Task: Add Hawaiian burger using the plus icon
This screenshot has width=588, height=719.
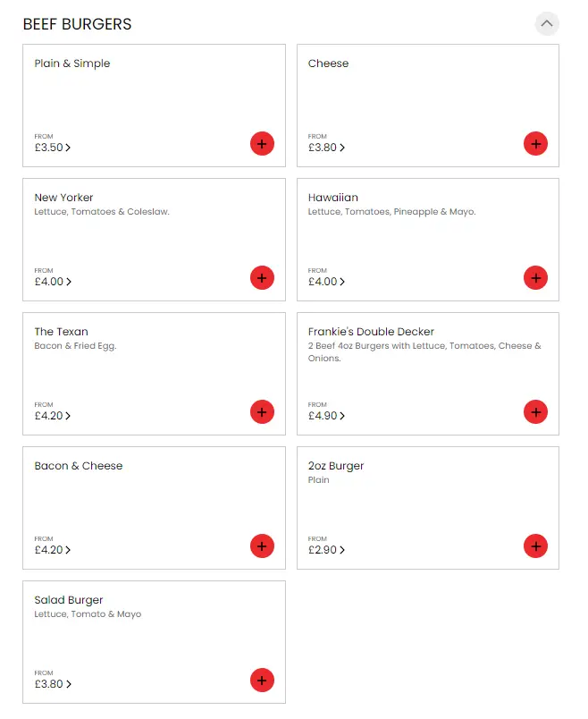Action: click(535, 278)
